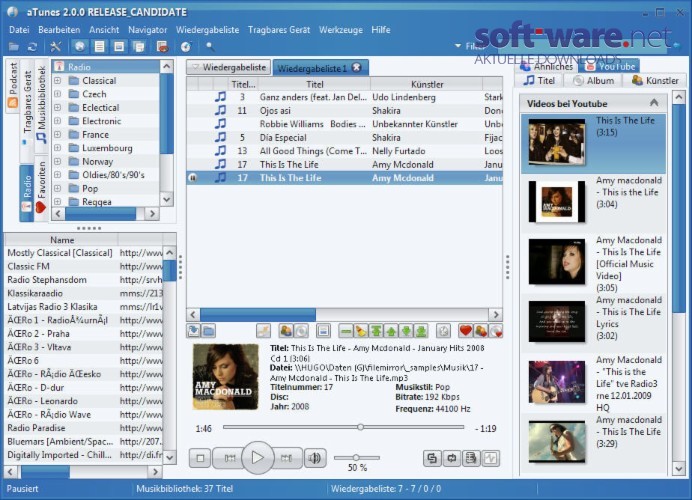Open first YouTube video thumbnail This Is The Life
692x500 pixels.
tap(557, 142)
